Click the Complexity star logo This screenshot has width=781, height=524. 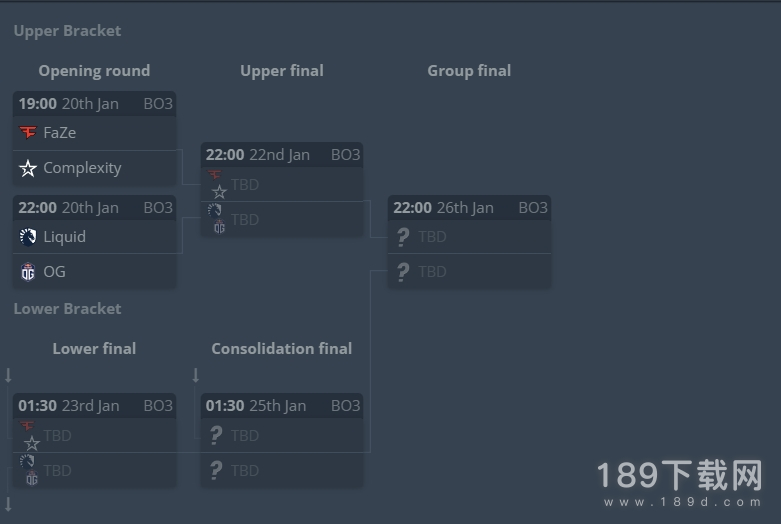click(28, 168)
